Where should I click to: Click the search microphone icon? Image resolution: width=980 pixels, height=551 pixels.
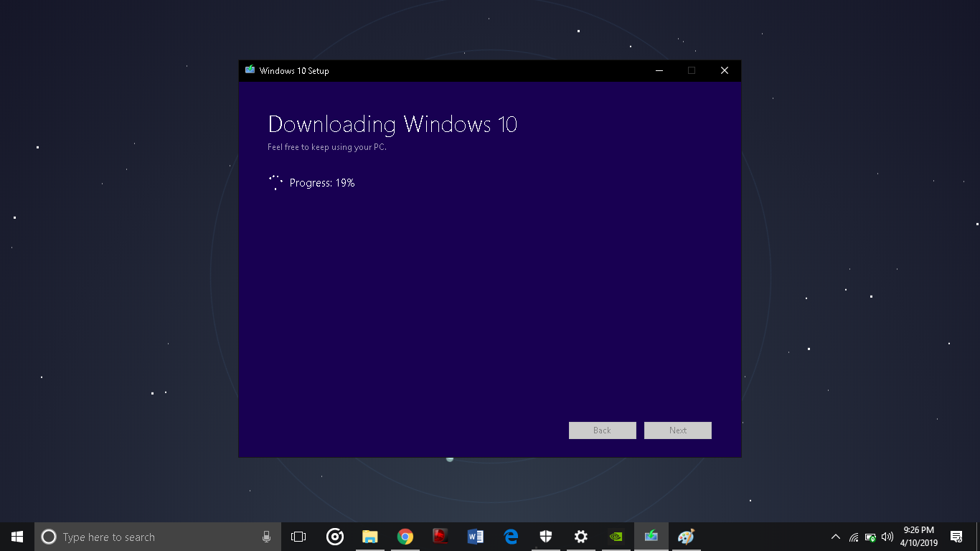(266, 537)
